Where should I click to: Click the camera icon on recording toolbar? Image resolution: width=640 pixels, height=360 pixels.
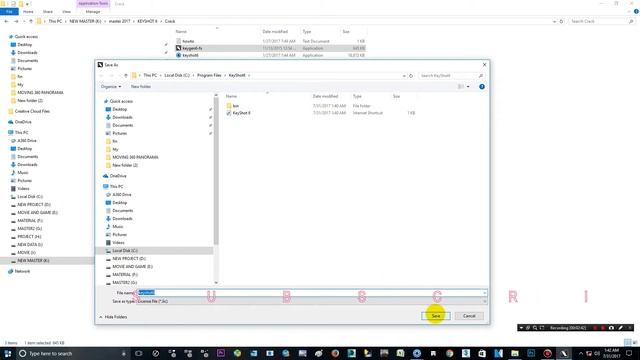pyautogui.click(x=611, y=328)
